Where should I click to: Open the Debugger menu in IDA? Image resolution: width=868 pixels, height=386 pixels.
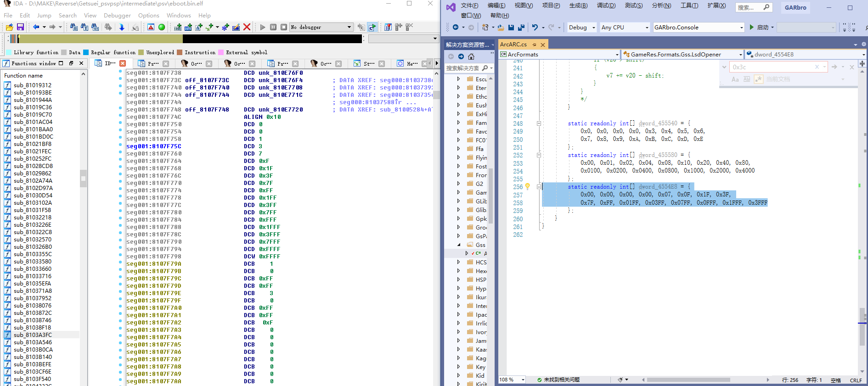point(117,15)
